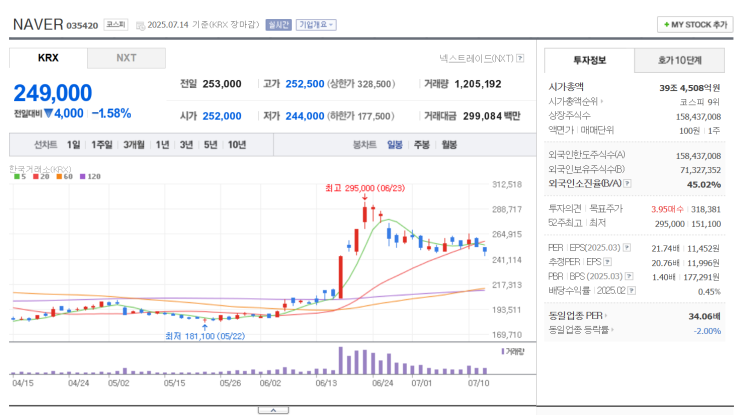Click 동일업종 PER value 34.06배
Viewport: 743px width, 415px height.
(x=704, y=316)
